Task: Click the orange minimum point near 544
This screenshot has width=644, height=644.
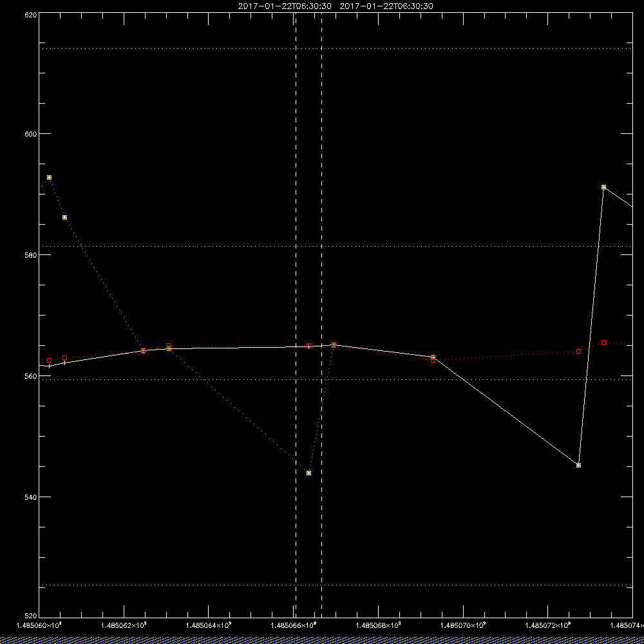Action: [x=309, y=473]
